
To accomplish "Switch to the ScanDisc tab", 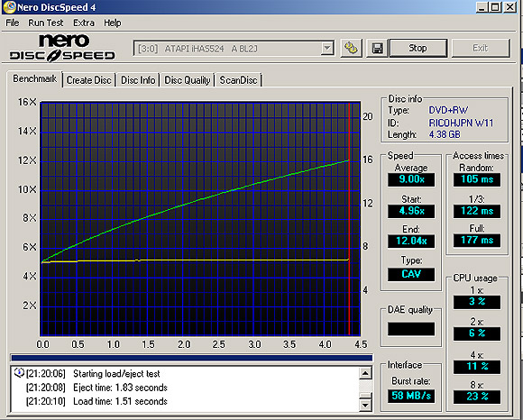I will click(x=238, y=80).
